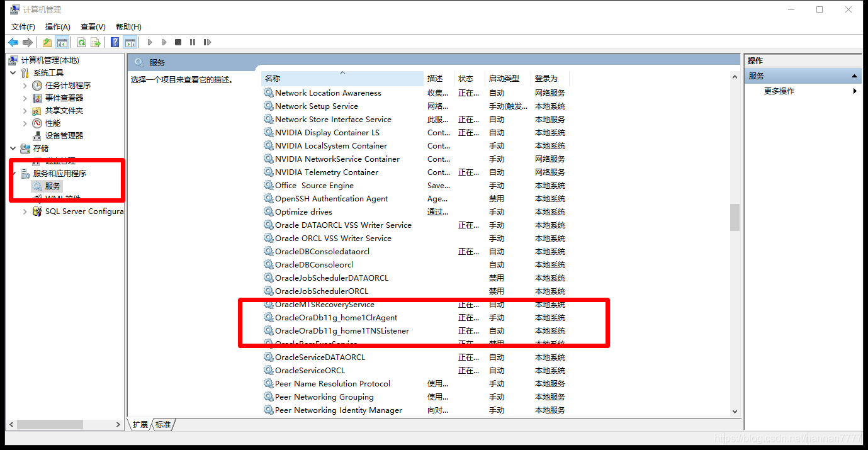Click the Up one level folder icon
Image resolution: width=868 pixels, height=450 pixels.
pos(47,42)
